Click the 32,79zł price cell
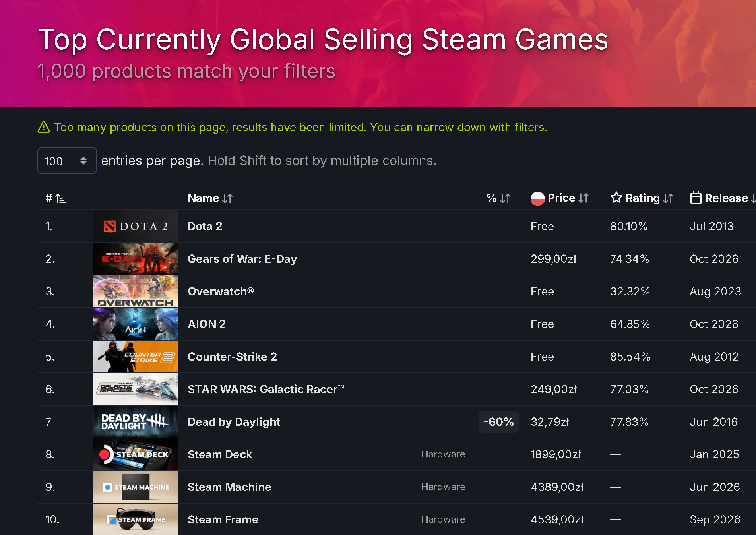Image resolution: width=756 pixels, height=535 pixels. (550, 422)
